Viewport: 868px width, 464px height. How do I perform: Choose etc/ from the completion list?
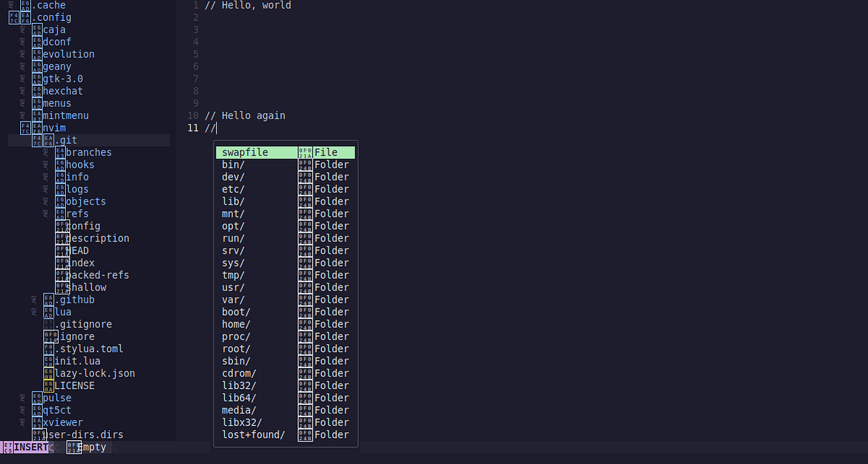point(233,189)
